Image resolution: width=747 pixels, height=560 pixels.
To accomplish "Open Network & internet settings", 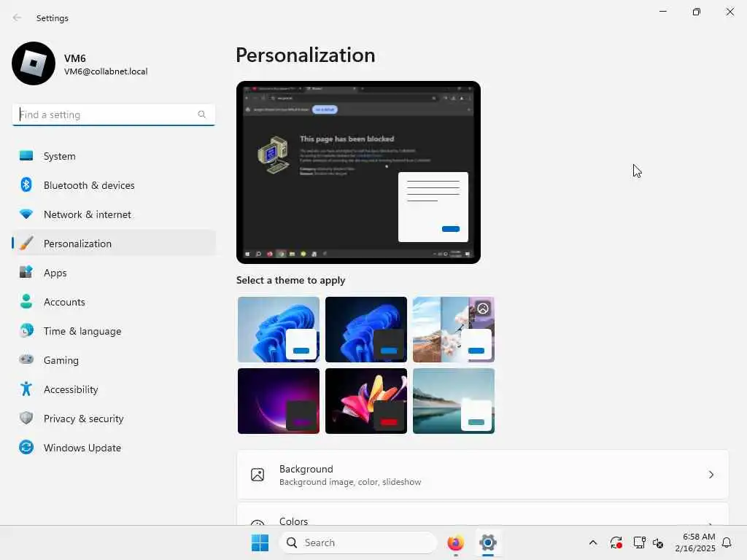I will pyautogui.click(x=113, y=214).
